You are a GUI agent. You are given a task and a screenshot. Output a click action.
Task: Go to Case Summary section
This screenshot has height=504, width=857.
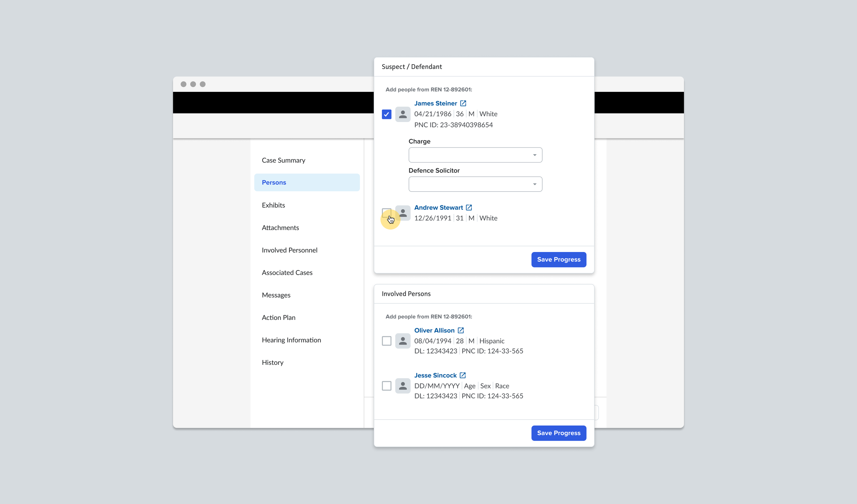[283, 160]
